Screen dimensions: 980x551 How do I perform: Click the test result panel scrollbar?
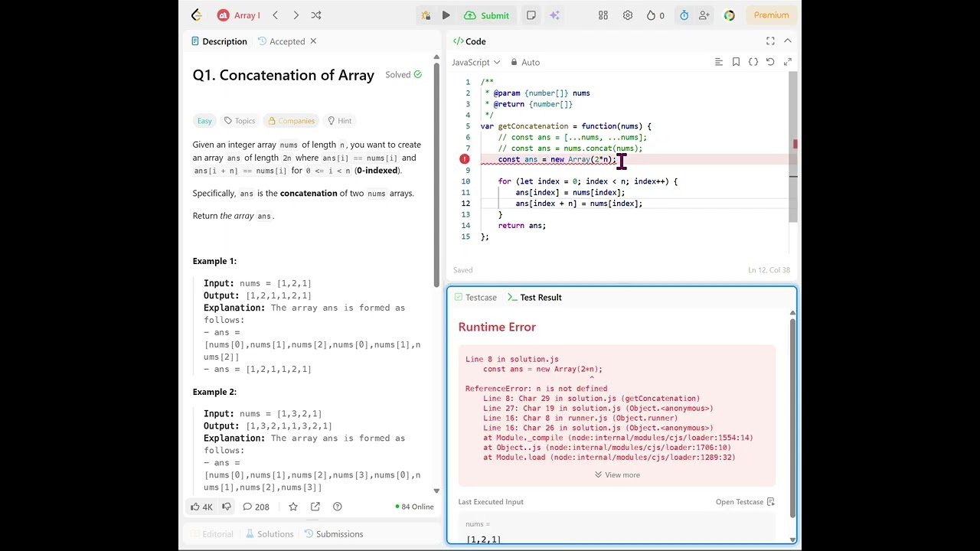tap(792, 417)
